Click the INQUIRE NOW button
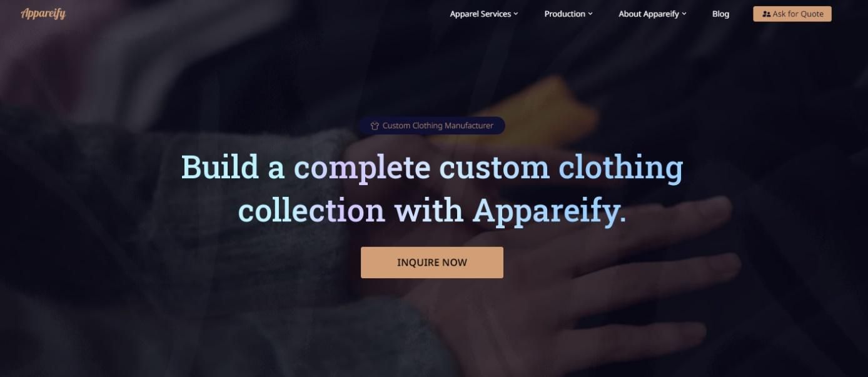The image size is (868, 377). [432, 263]
